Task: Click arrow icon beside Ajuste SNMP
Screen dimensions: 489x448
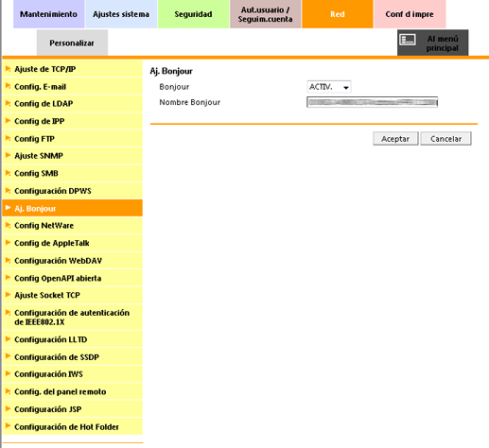Action: (9, 155)
